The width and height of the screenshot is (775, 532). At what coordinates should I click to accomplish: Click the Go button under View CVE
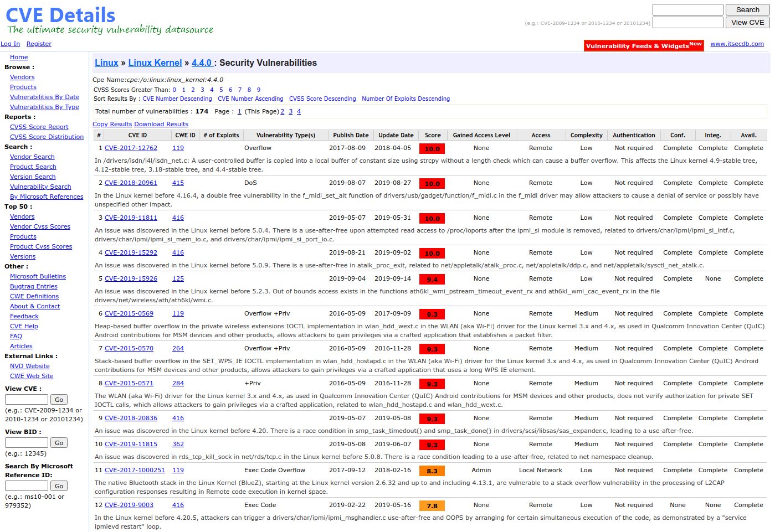click(59, 399)
